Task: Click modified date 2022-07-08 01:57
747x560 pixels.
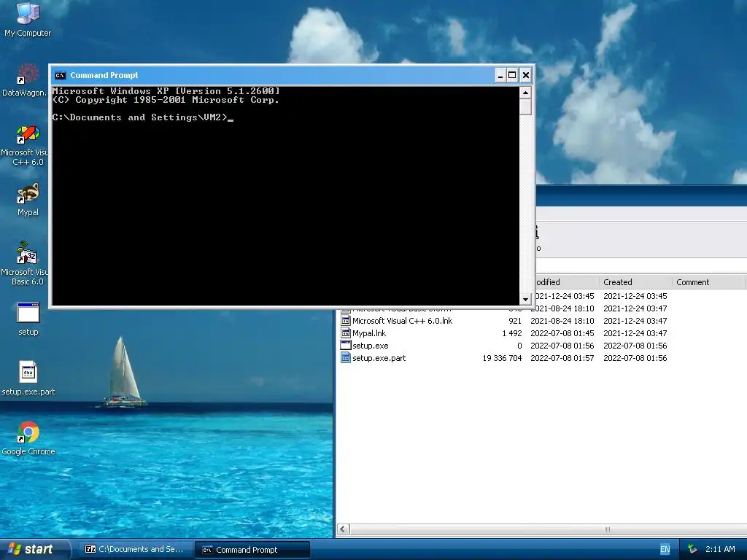Action: [x=562, y=358]
